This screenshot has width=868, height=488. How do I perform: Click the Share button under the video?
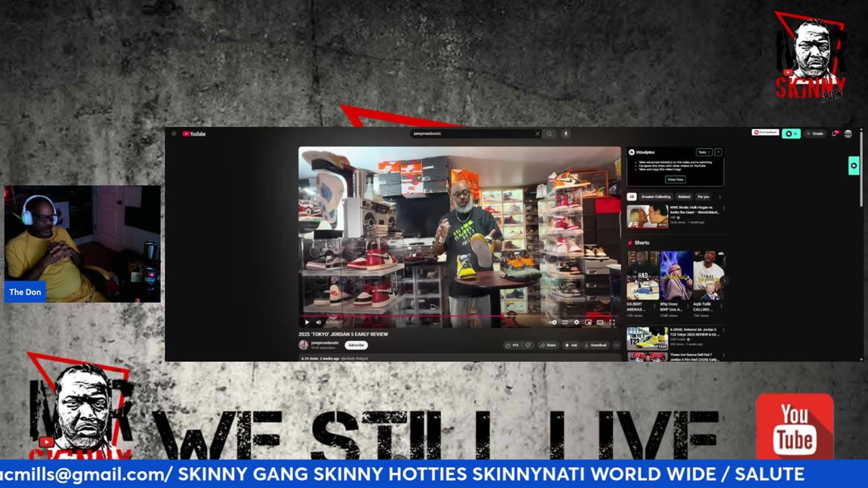click(x=548, y=345)
